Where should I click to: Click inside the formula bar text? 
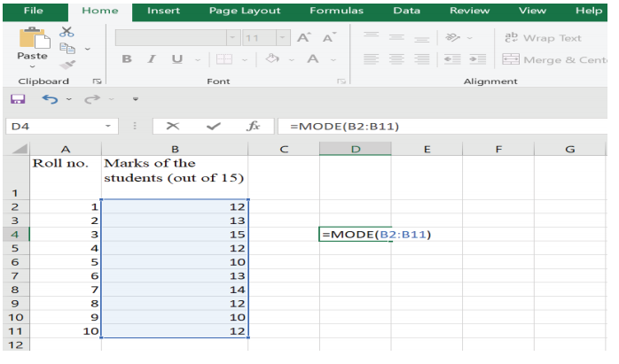pyautogui.click(x=443, y=127)
